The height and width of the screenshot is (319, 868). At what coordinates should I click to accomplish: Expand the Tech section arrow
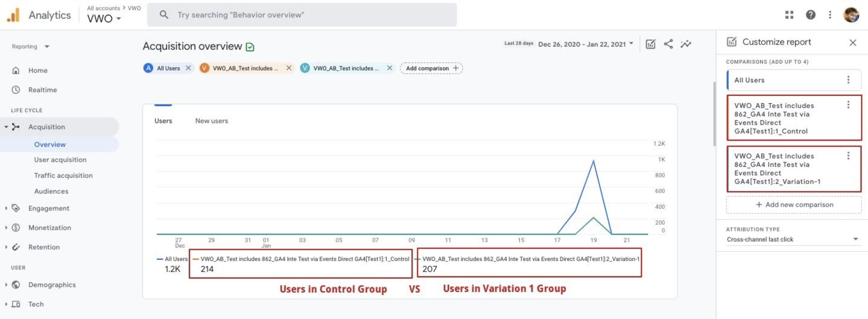pos(6,304)
